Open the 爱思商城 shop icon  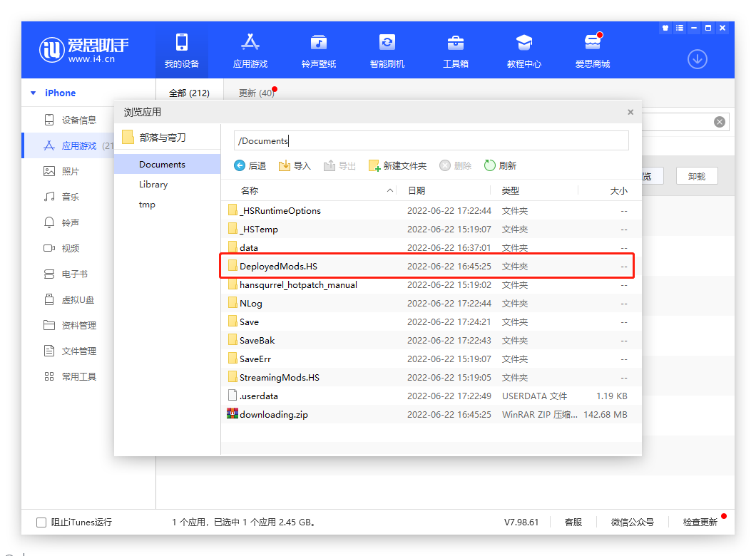coord(593,41)
